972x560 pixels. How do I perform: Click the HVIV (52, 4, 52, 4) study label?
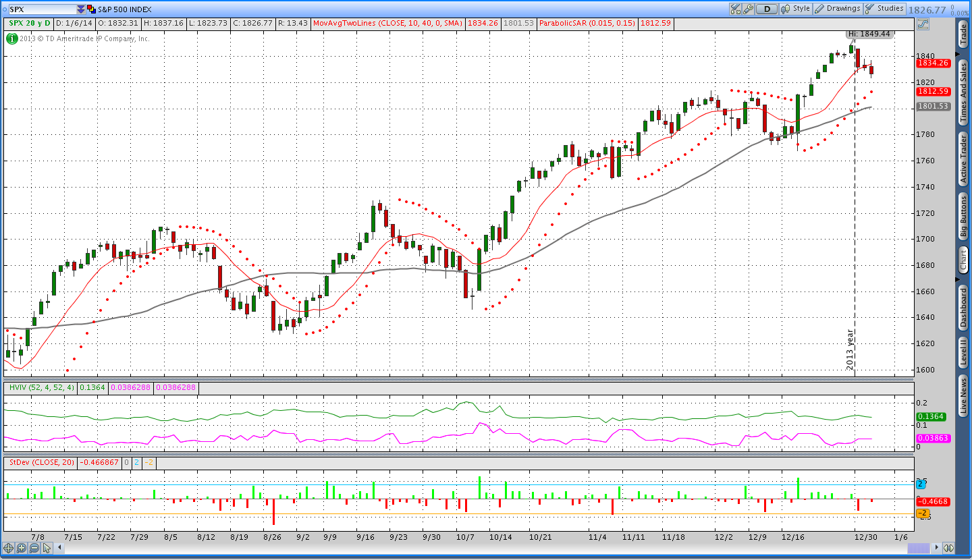(x=40, y=388)
